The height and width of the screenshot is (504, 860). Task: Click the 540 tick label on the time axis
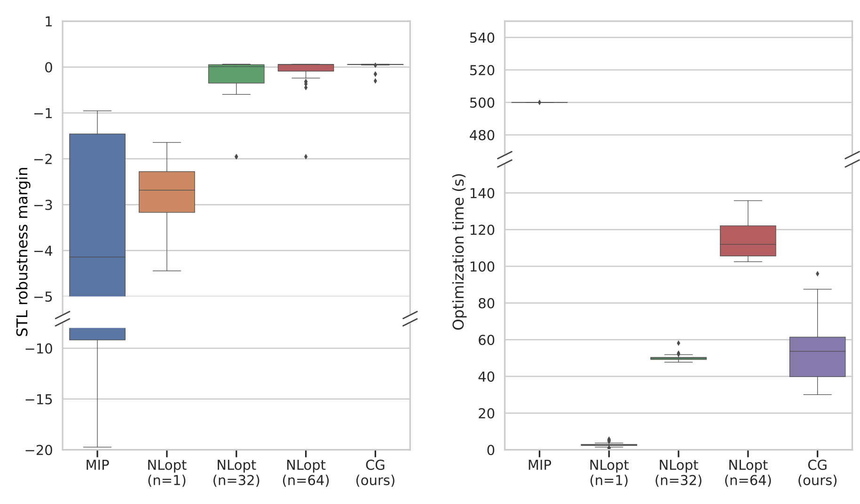pos(482,38)
